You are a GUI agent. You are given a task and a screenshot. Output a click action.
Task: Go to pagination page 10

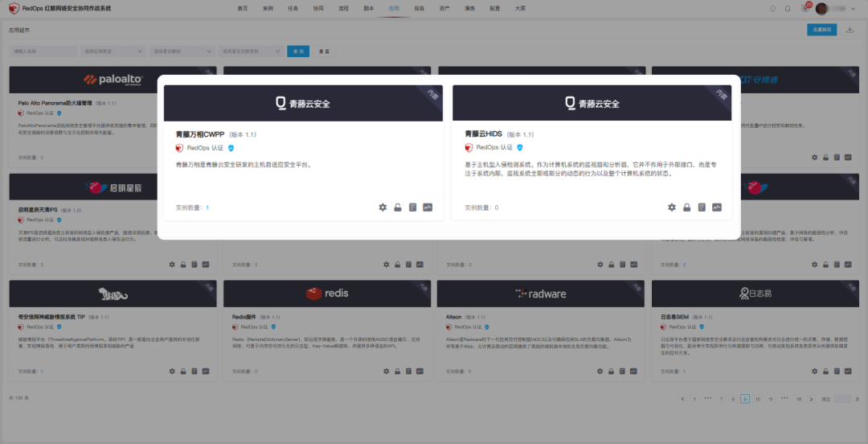tap(757, 398)
